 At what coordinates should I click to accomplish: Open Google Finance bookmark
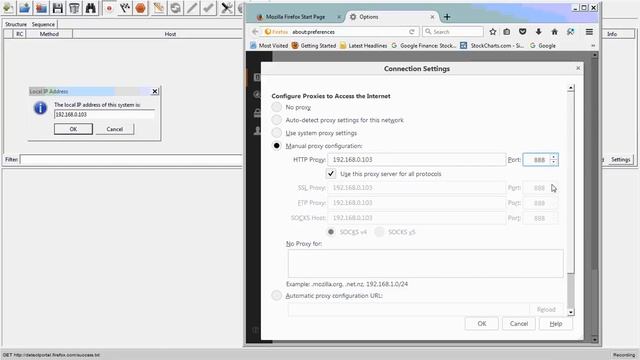coord(424,46)
